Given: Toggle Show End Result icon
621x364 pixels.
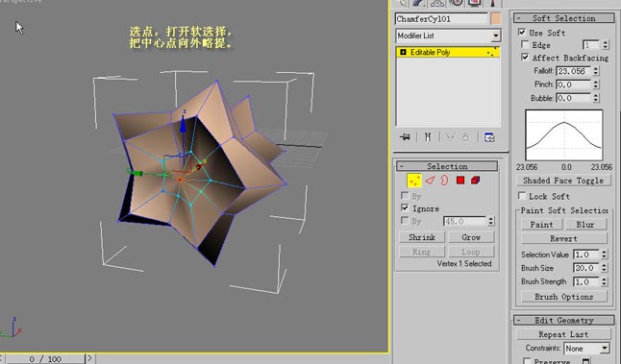Looking at the screenshot, I should 428,137.
